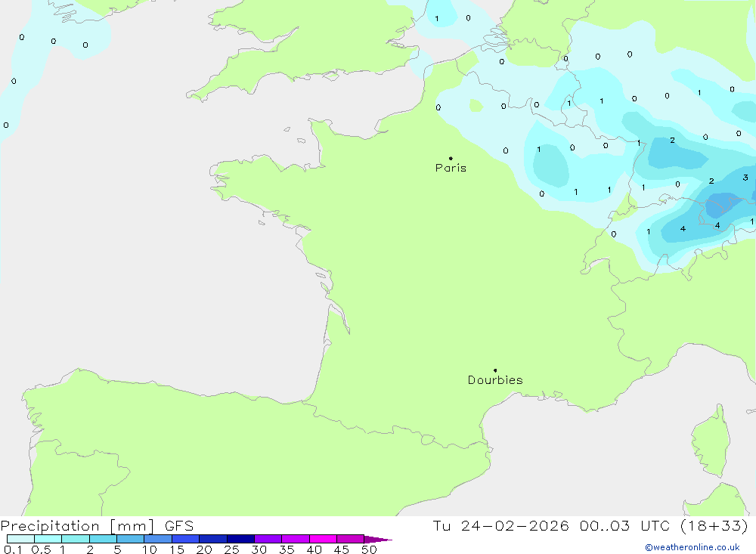Pick the 5–10 mm legend color swatch

pos(130,539)
